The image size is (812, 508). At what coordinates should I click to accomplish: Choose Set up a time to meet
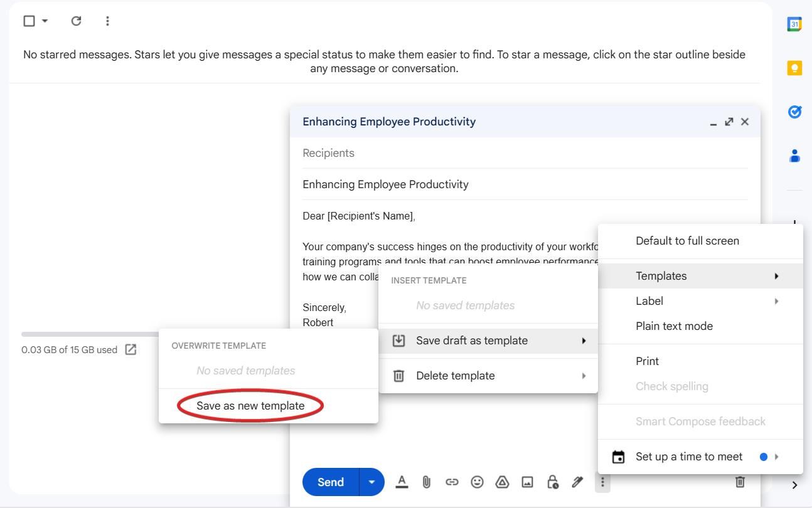[688, 457]
